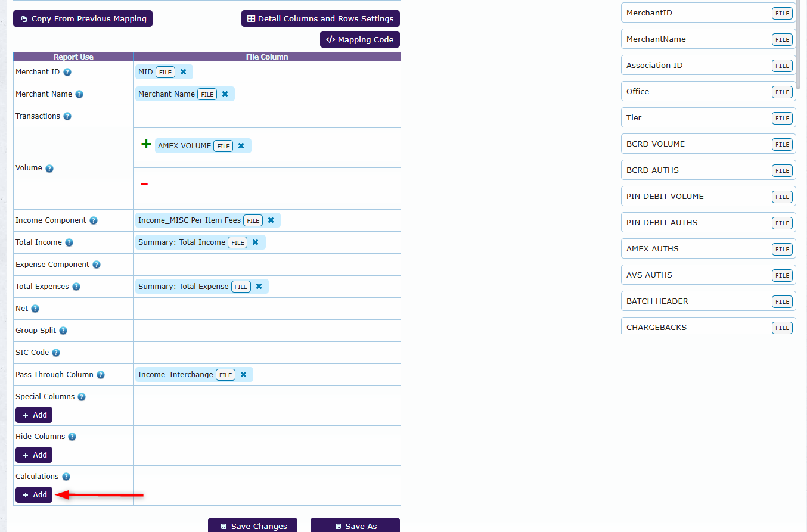Screen dimensions: 807x532
Task: Open Detail Columns and Rows Settings
Action: 321,18
